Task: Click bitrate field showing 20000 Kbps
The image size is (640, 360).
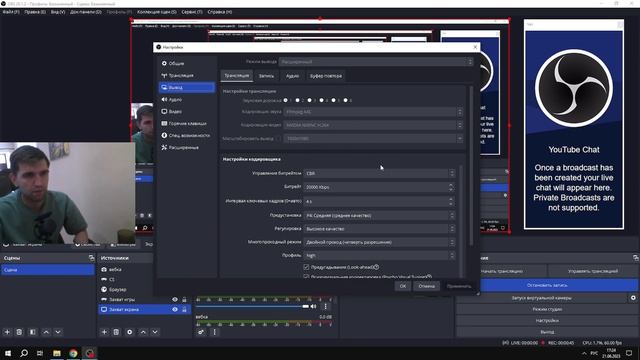Action: [x=379, y=187]
